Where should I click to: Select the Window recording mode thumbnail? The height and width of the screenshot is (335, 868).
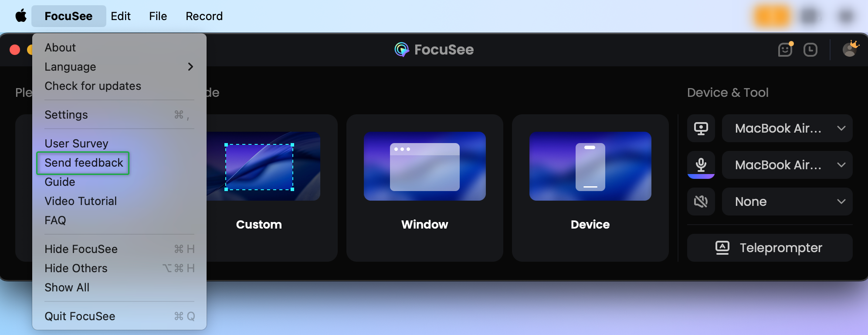[424, 166]
